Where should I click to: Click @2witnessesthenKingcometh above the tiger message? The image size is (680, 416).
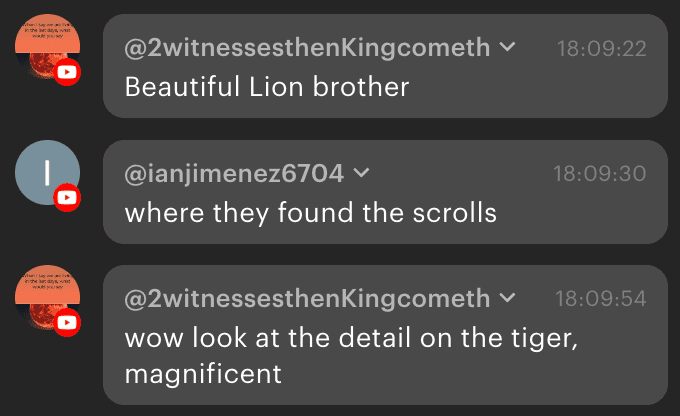click(x=307, y=298)
